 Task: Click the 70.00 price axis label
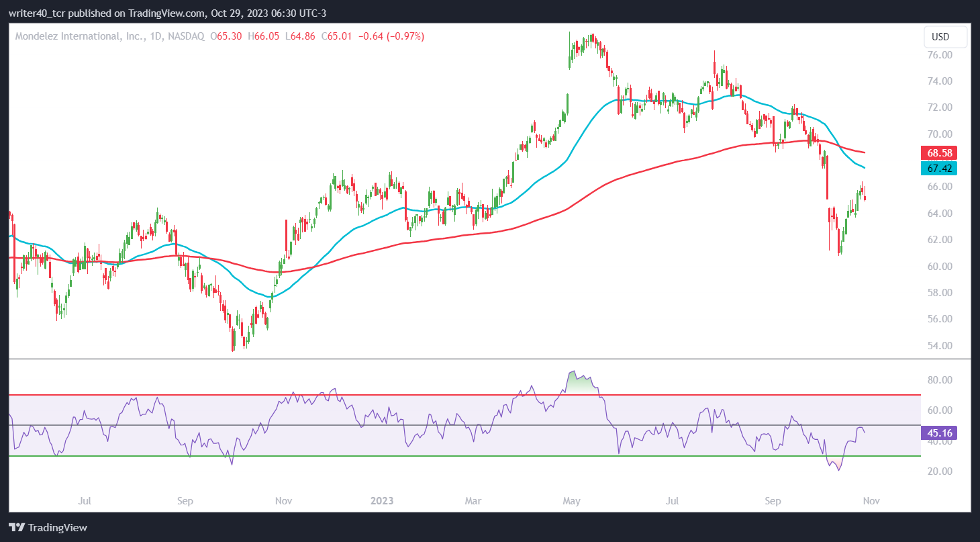tap(940, 134)
